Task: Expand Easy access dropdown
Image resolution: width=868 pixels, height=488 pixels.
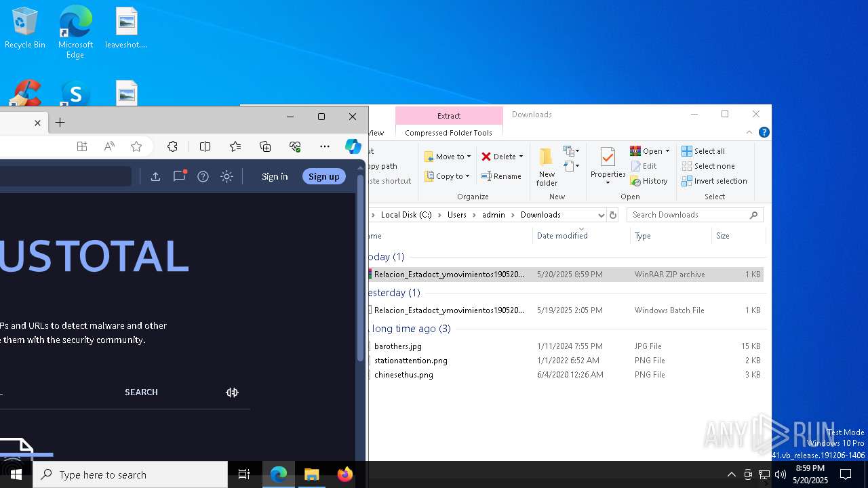Action: 571,165
